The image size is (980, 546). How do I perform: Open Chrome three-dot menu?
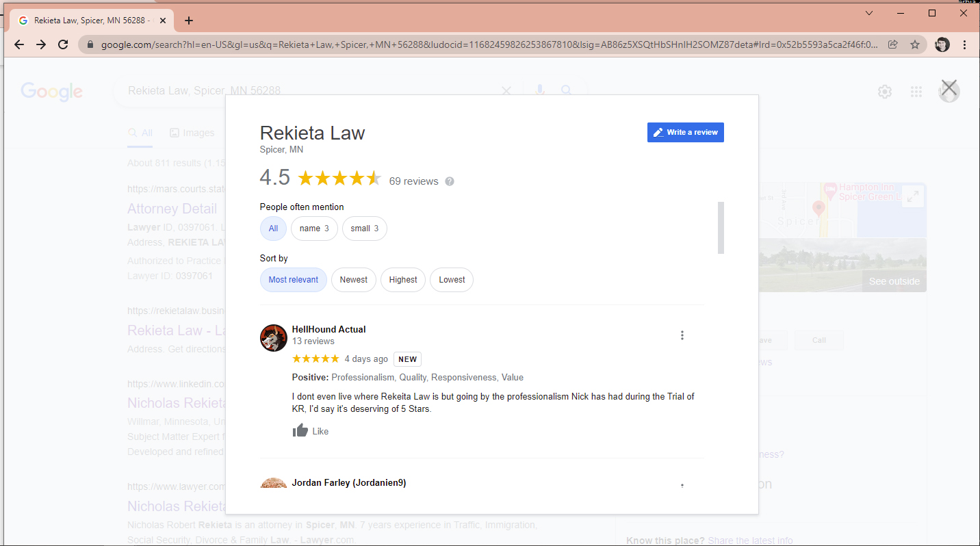point(965,44)
